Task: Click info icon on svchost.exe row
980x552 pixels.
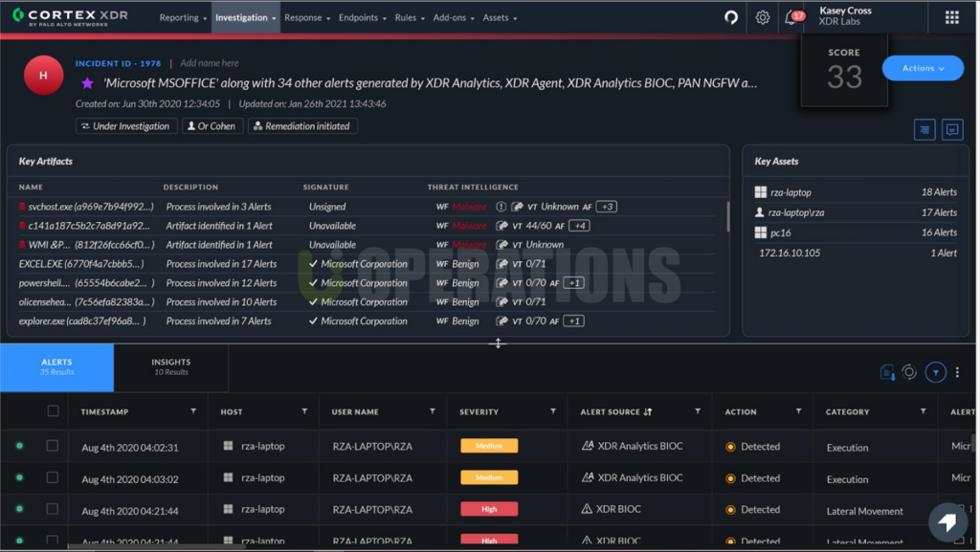Action: point(501,207)
